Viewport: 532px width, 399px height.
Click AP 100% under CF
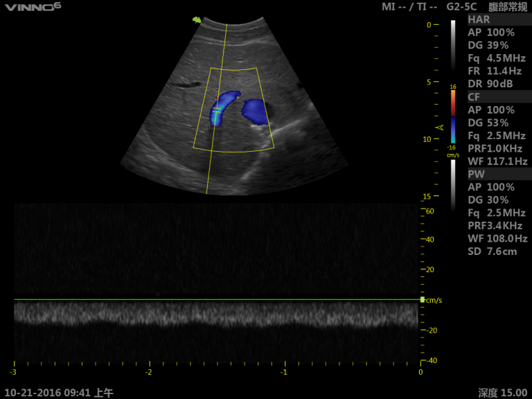coord(491,110)
